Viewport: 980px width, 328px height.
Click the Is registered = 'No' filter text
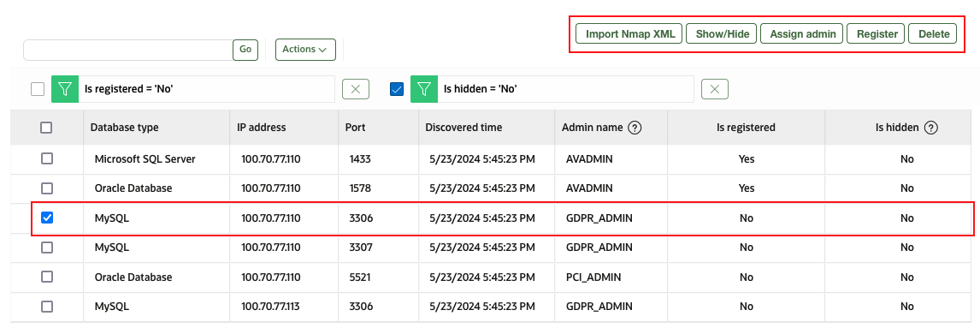(129, 89)
